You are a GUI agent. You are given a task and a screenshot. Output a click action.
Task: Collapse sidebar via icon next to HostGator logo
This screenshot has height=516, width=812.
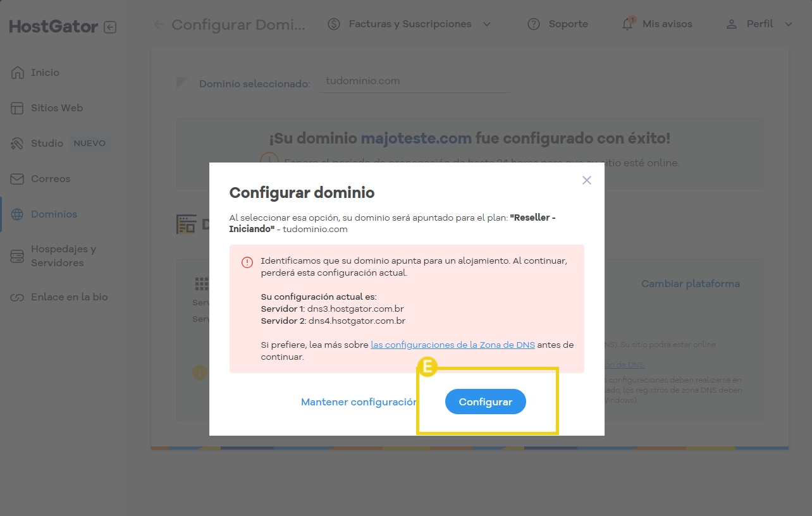coord(110,27)
